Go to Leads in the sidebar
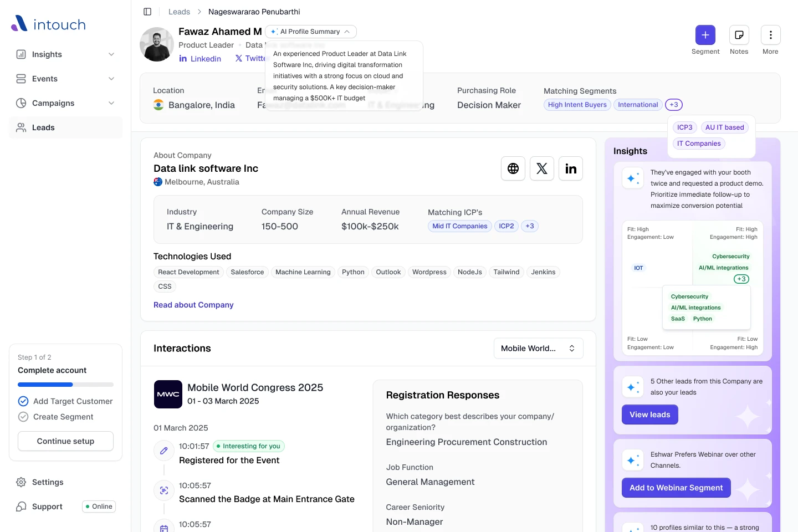Image resolution: width=798 pixels, height=532 pixels. point(65,127)
